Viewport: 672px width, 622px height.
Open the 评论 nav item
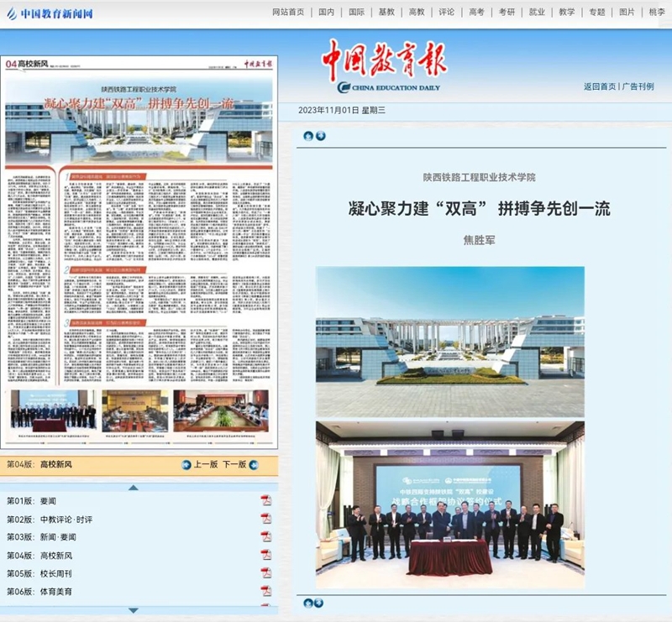click(x=447, y=12)
